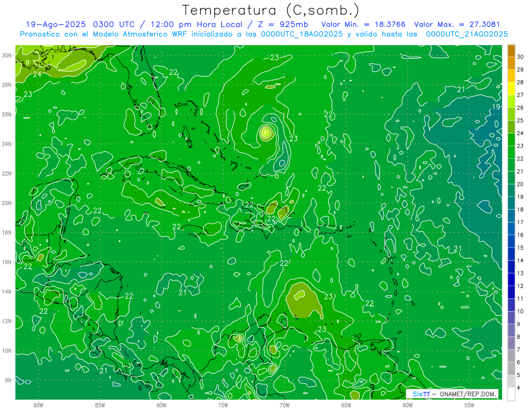Screen dimensions: 532x411
Task: Click the white color scale segment below 4
Action: [511, 394]
